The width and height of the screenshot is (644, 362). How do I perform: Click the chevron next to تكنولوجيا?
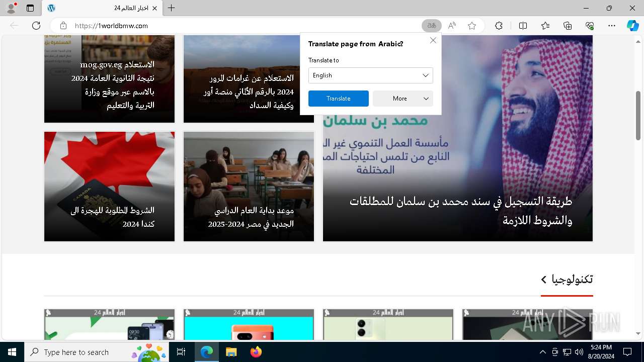[544, 280]
